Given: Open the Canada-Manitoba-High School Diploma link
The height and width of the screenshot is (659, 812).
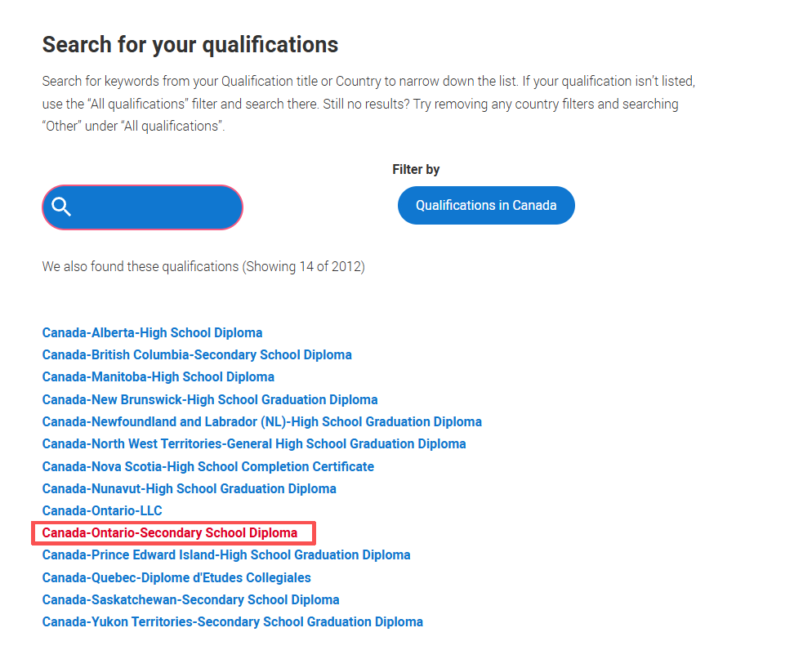Looking at the screenshot, I should point(158,377).
